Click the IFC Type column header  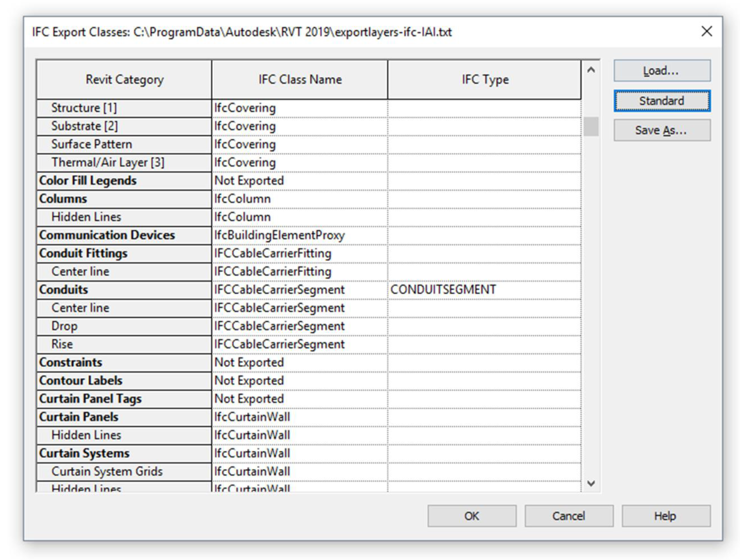pyautogui.click(x=484, y=80)
